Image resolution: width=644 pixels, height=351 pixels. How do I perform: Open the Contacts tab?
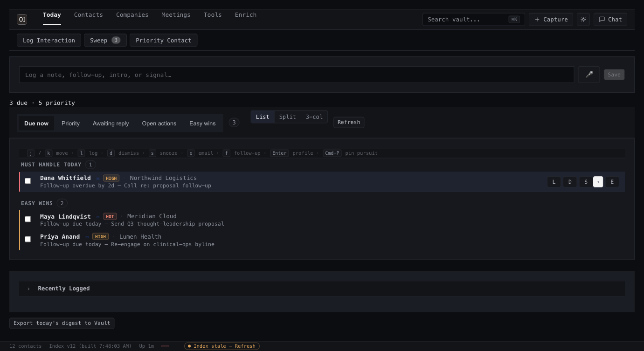click(x=88, y=15)
